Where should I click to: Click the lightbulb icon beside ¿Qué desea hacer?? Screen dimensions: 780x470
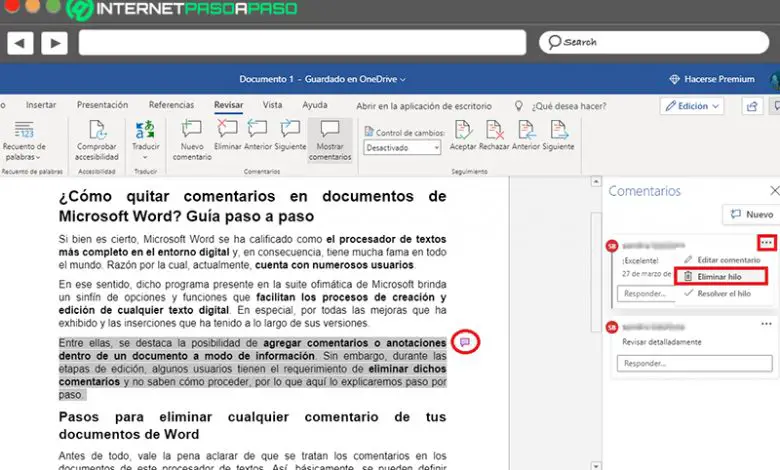pos(518,106)
